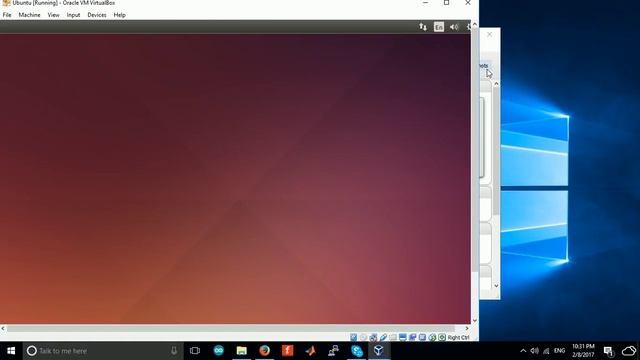Open the File menu in VirtualBox

pyautogui.click(x=7, y=15)
